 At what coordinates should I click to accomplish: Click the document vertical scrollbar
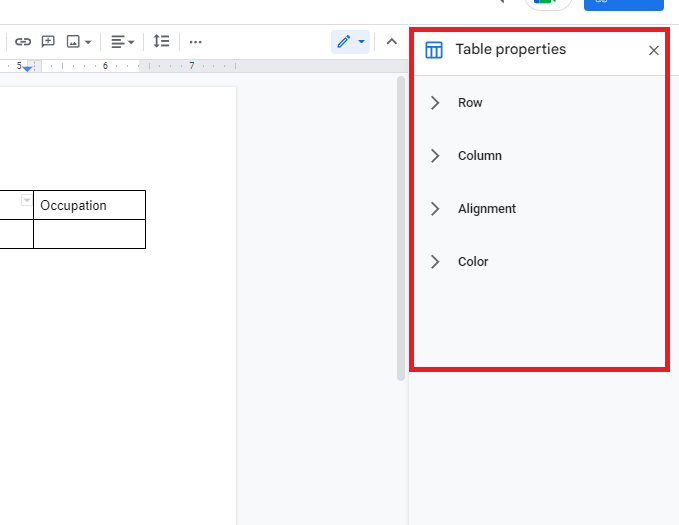tap(401, 229)
